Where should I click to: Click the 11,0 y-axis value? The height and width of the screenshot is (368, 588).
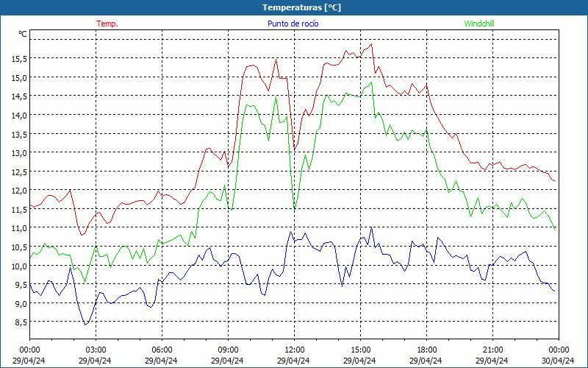[x=19, y=228]
